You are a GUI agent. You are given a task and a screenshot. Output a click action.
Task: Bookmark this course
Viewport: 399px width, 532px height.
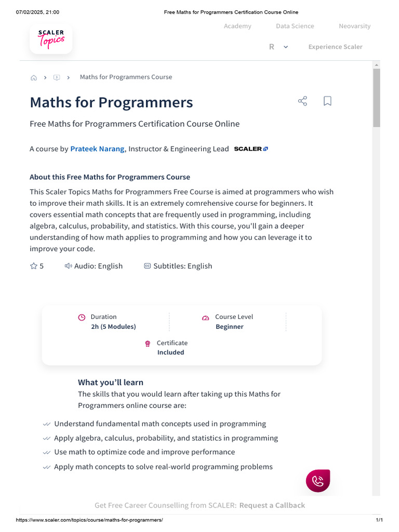click(x=327, y=101)
